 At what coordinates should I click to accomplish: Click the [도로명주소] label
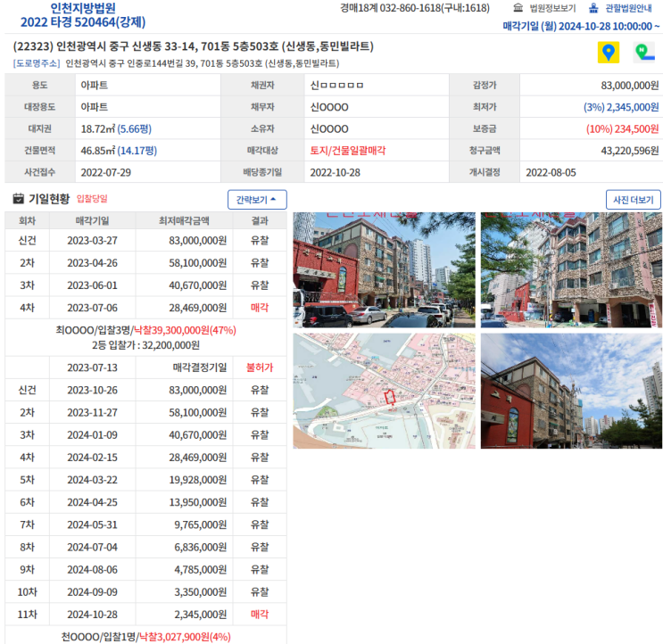tap(37, 63)
